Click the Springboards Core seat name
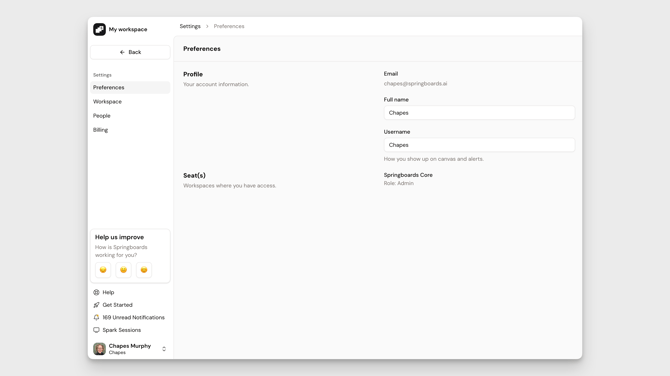Image resolution: width=670 pixels, height=376 pixels. [x=408, y=175]
